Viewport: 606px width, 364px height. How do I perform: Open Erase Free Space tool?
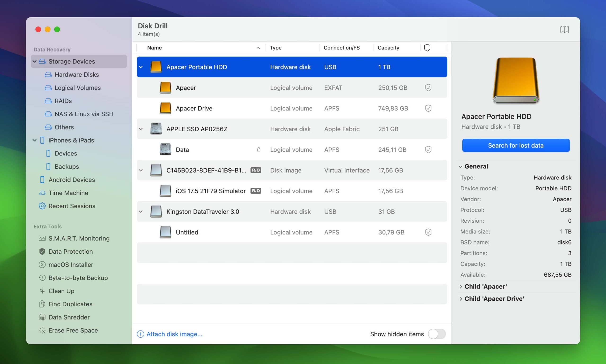[73, 330]
